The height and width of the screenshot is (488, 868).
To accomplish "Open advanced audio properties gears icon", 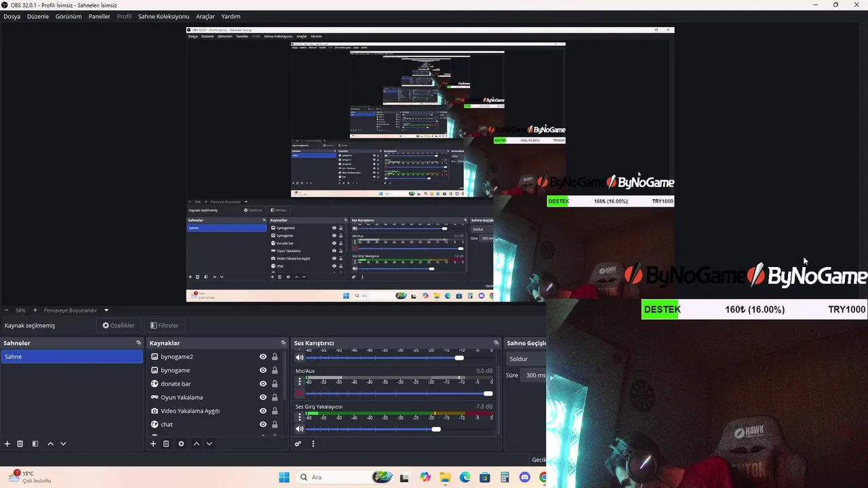I will pos(298,444).
